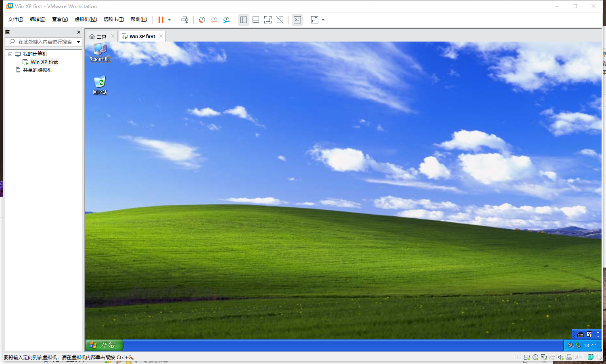Click the XP tray volume speaker icon
This screenshot has height=364, width=606.
click(x=570, y=345)
